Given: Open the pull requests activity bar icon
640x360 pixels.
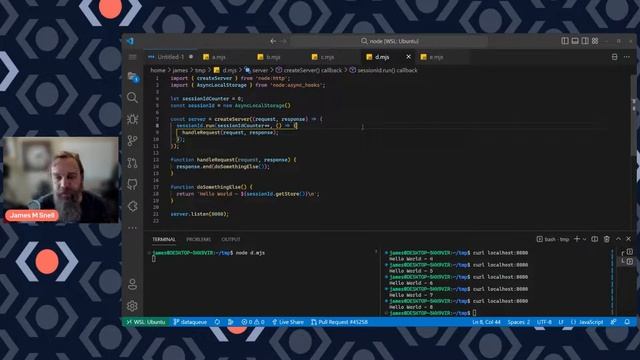Looking at the screenshot, I should 132,163.
